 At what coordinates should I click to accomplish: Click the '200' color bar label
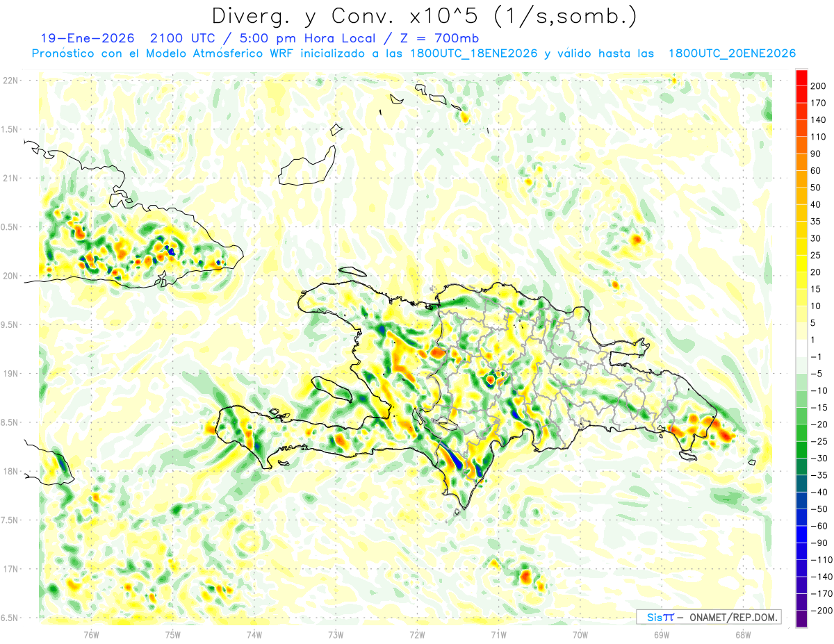819,85
